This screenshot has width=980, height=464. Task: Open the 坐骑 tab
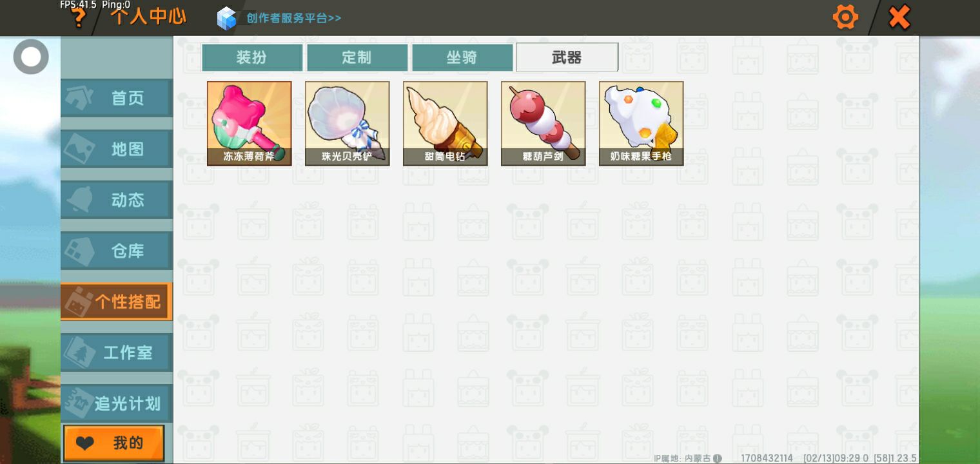click(x=462, y=57)
